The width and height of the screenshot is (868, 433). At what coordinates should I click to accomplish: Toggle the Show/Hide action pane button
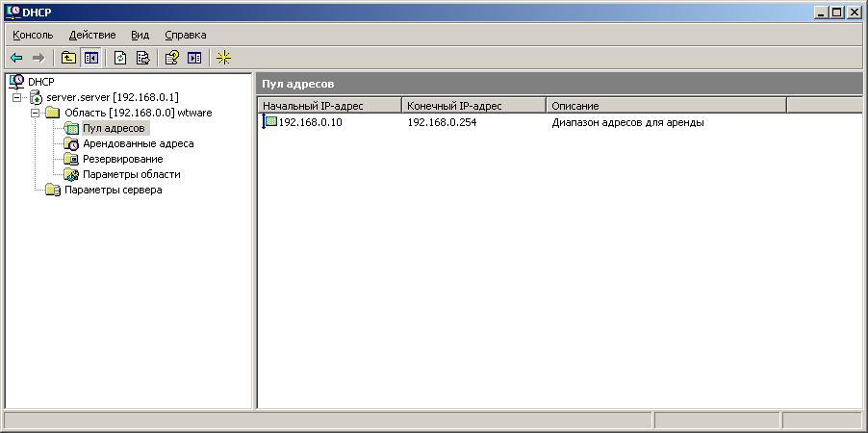[193, 58]
